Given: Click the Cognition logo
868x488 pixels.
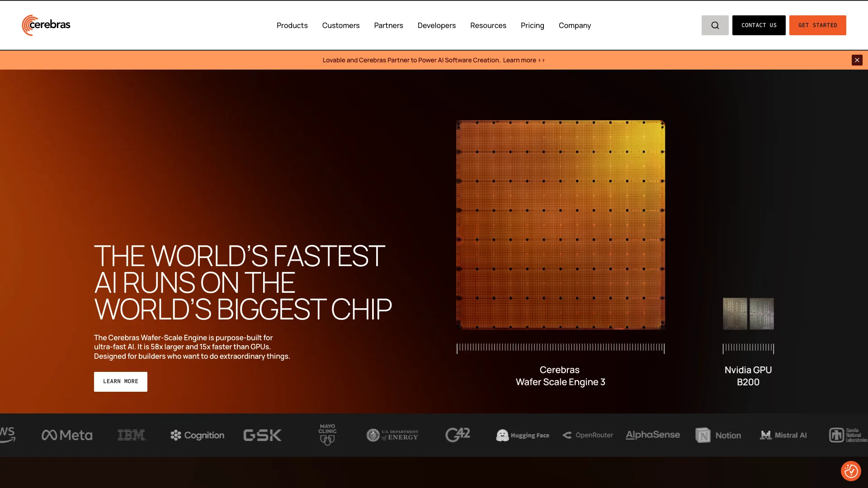Looking at the screenshot, I should point(197,435).
